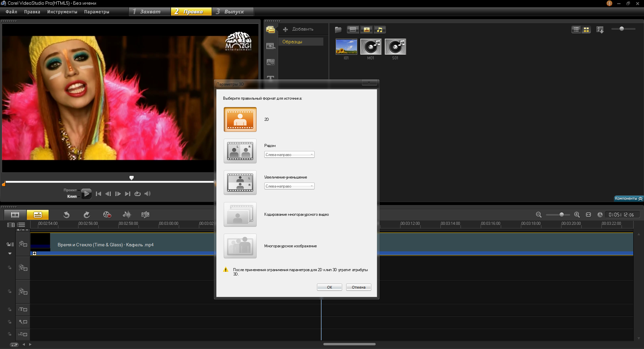Play the preview video
This screenshot has height=349, width=644.
[86, 194]
